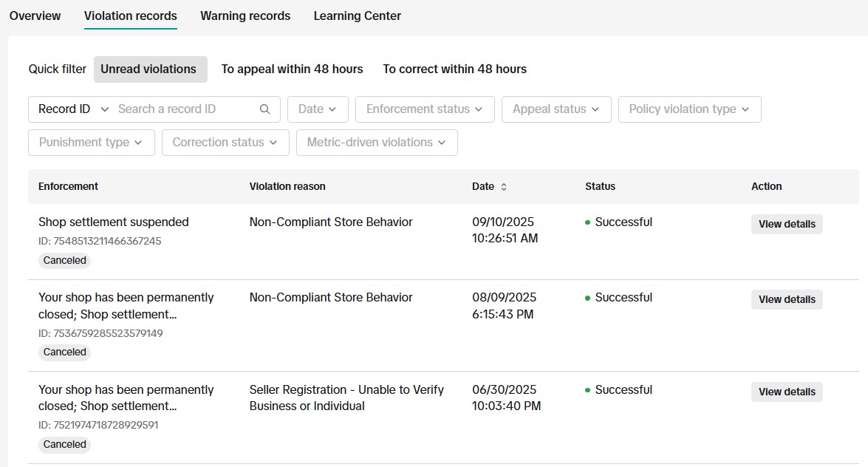868x467 pixels.
Task: Toggle the Unread violations quick filter
Action: pyautogui.click(x=149, y=69)
